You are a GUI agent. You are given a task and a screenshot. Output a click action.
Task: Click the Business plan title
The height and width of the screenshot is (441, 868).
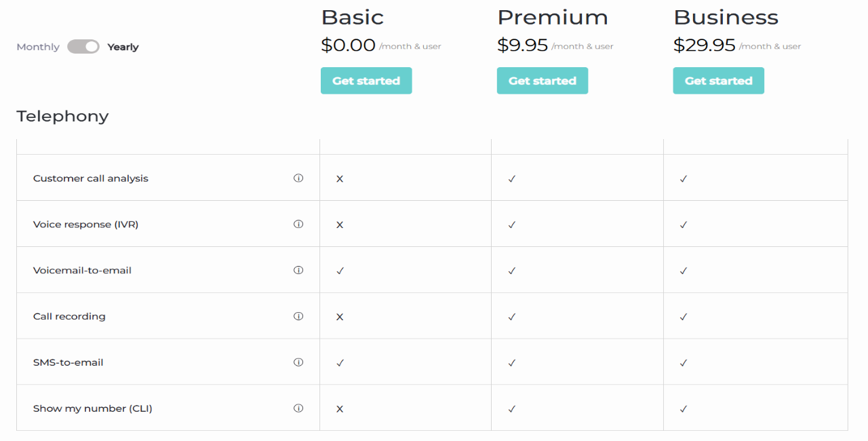pyautogui.click(x=726, y=17)
